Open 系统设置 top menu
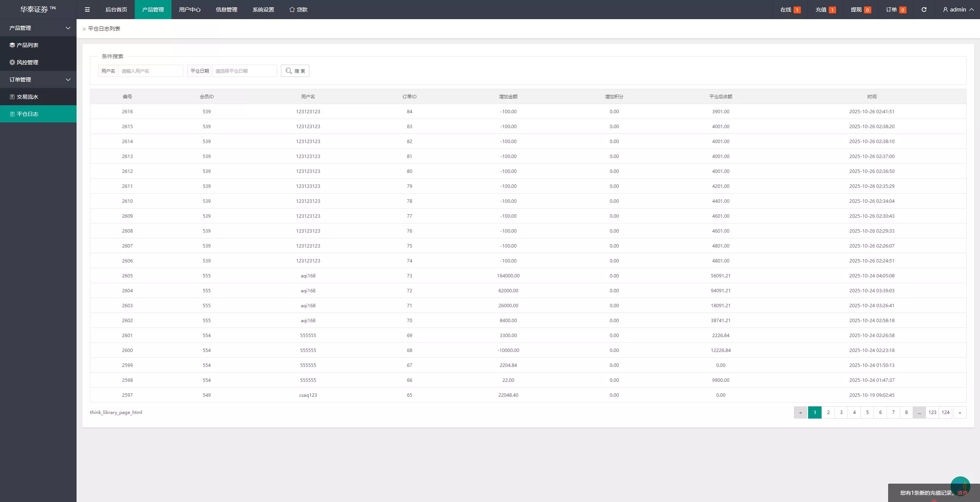 [x=263, y=10]
